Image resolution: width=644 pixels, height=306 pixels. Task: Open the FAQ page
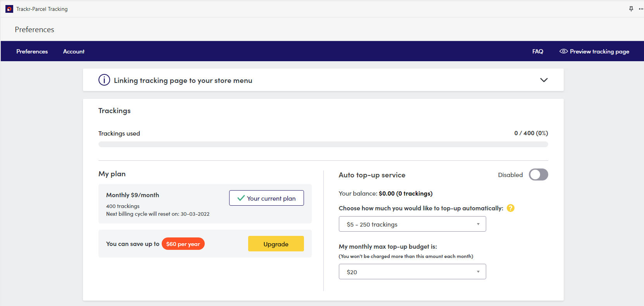(538, 51)
